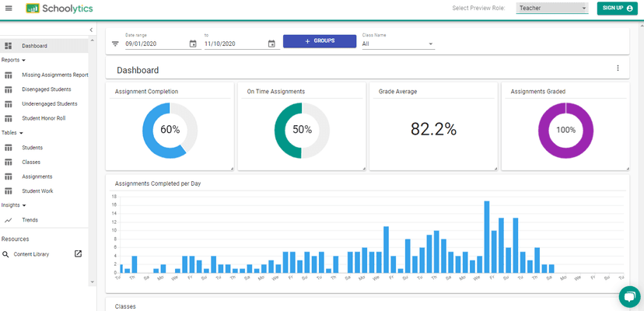The image size is (644, 311).
Task: Open the Student Work table
Action: tap(37, 190)
